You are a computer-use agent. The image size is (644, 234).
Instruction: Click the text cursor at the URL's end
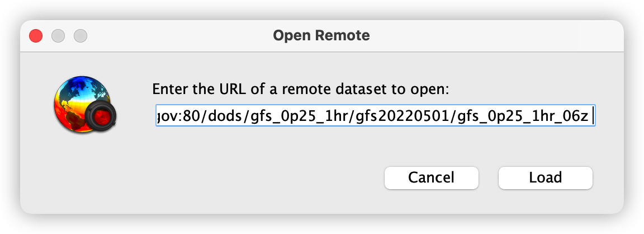click(591, 116)
